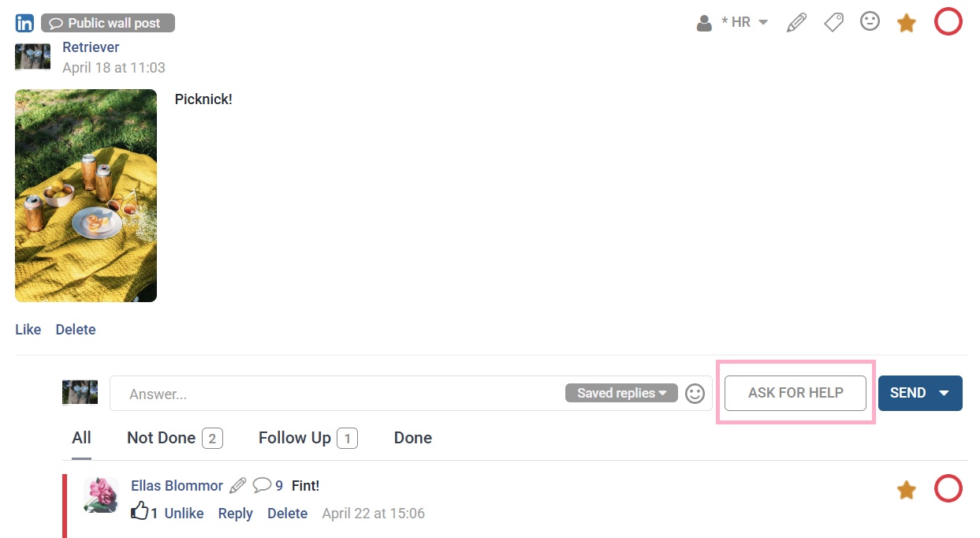Screen dimensions: 980x538
Task: Click the ASK FOR HELP button
Action: point(796,393)
